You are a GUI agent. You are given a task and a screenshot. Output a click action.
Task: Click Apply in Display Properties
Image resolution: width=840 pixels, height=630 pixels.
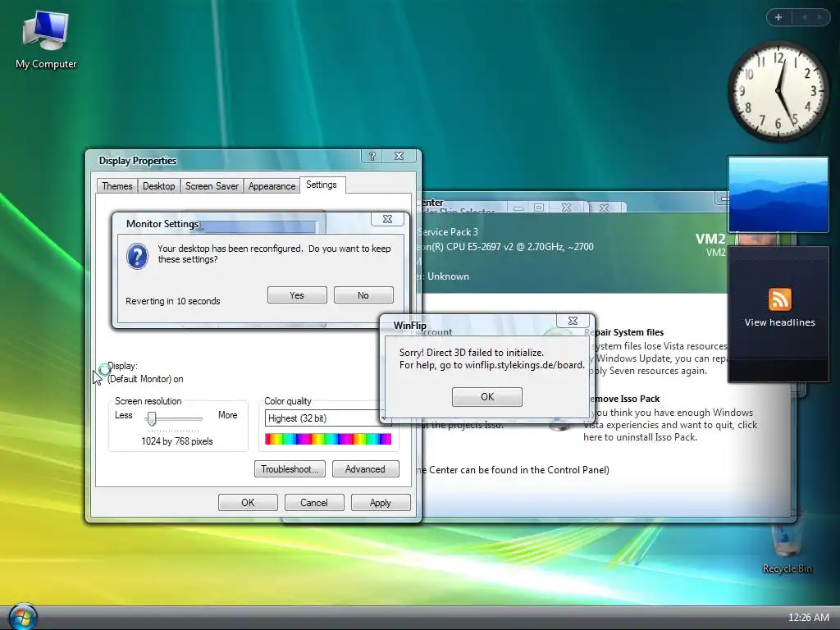pos(381,503)
